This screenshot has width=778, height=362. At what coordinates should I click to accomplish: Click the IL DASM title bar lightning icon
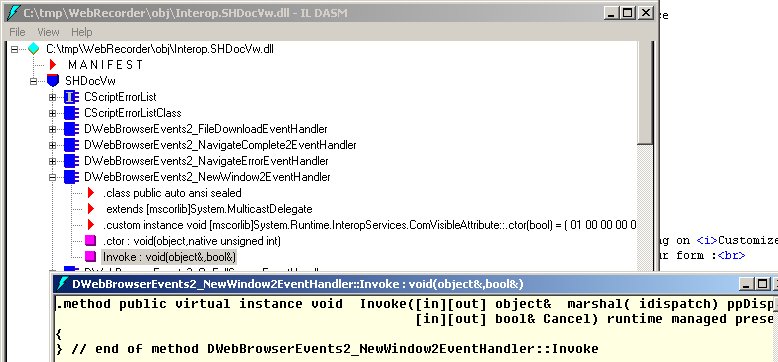[x=13, y=13]
